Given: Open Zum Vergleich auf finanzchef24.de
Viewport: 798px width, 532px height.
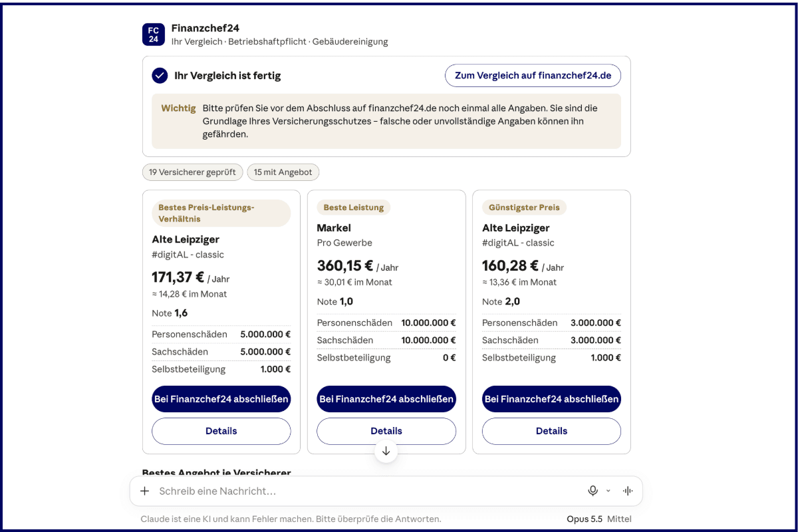Looking at the screenshot, I should 533,75.
